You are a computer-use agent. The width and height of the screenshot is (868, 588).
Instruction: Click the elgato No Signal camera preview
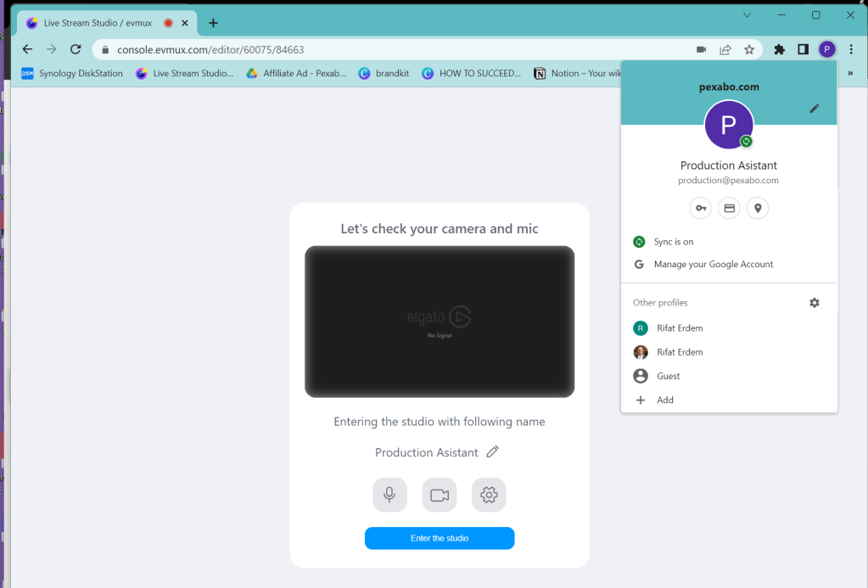pyautogui.click(x=440, y=322)
